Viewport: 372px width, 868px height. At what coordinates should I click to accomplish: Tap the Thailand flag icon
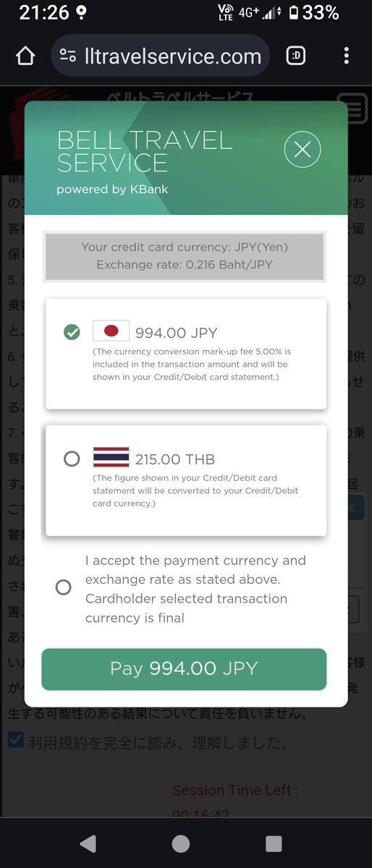click(111, 458)
